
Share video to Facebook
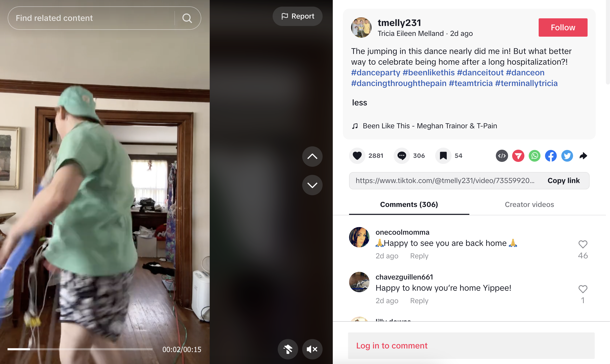pyautogui.click(x=551, y=156)
